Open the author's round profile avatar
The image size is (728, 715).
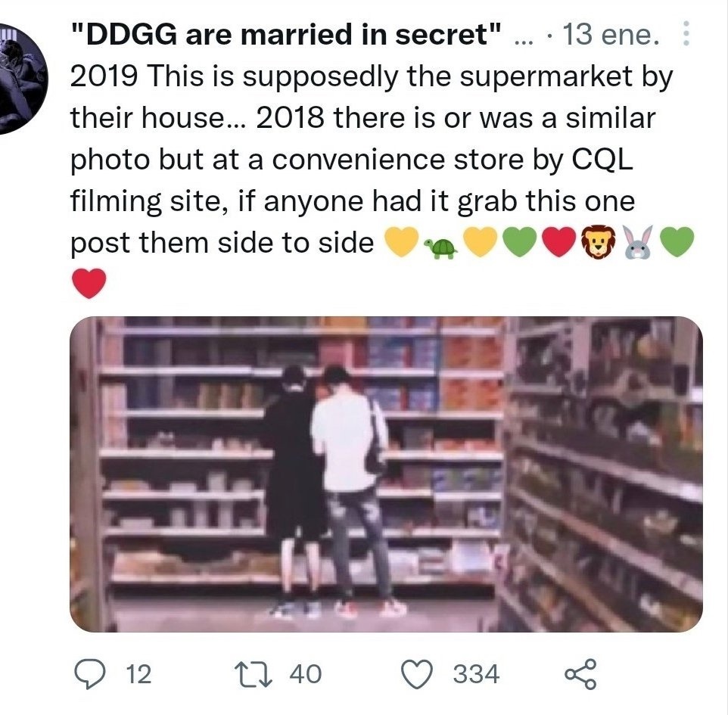tap(20, 78)
